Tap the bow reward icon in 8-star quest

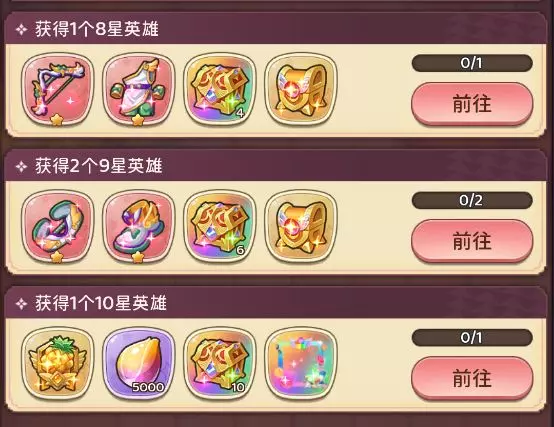[58, 89]
